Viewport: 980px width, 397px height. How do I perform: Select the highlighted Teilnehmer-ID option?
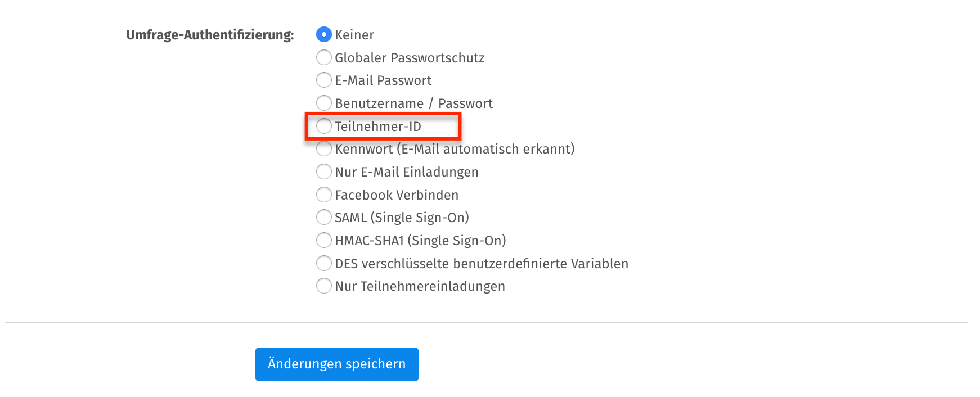click(x=323, y=126)
